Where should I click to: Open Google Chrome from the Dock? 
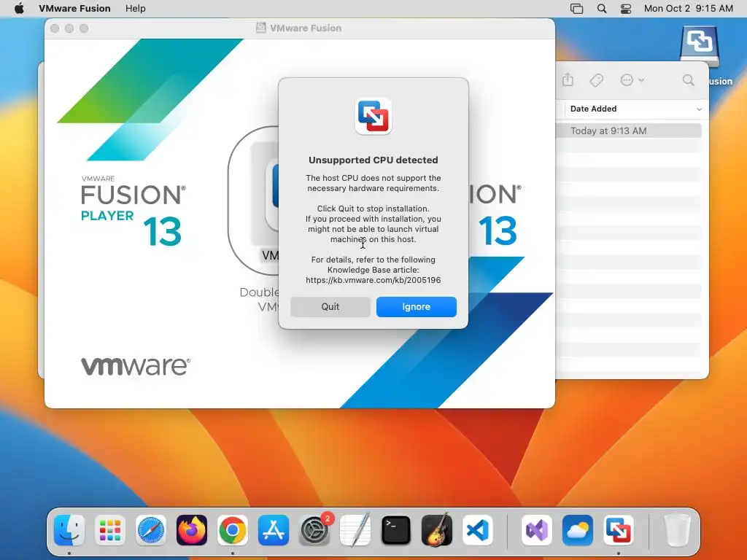pos(233,530)
